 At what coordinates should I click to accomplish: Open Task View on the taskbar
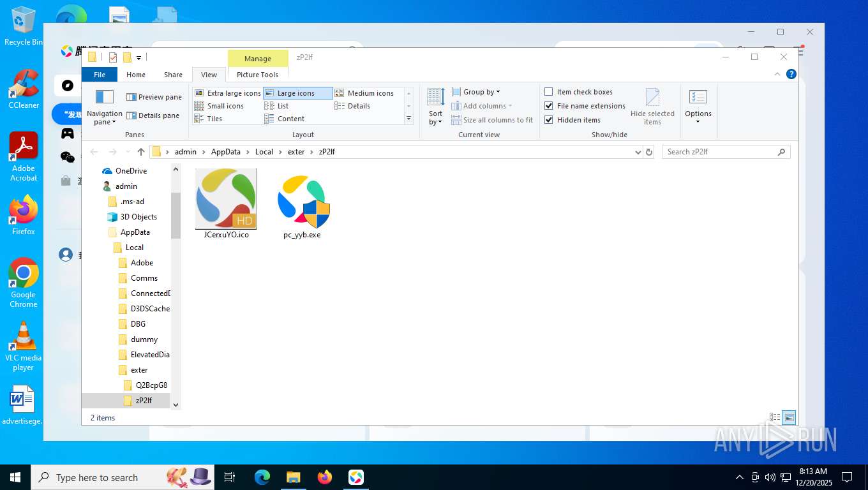tap(230, 477)
